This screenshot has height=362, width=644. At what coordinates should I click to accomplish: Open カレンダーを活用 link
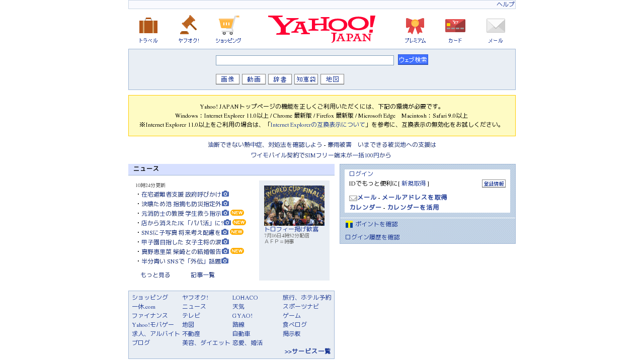pyautogui.click(x=413, y=207)
